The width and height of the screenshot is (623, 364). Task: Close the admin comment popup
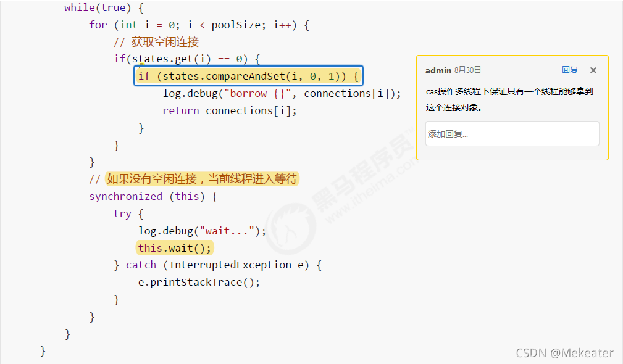pyautogui.click(x=593, y=70)
